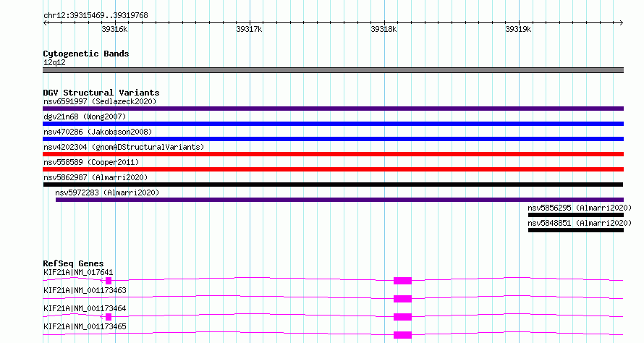644x343 pixels.
Task: Click the strand arrow on KIF21A|NM_001173464
Action: [102, 317]
